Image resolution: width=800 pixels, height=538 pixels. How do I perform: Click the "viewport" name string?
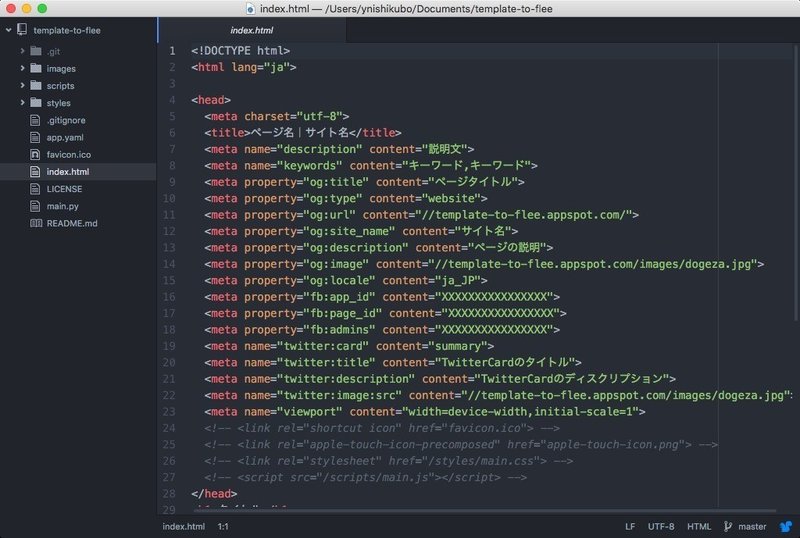[310, 411]
